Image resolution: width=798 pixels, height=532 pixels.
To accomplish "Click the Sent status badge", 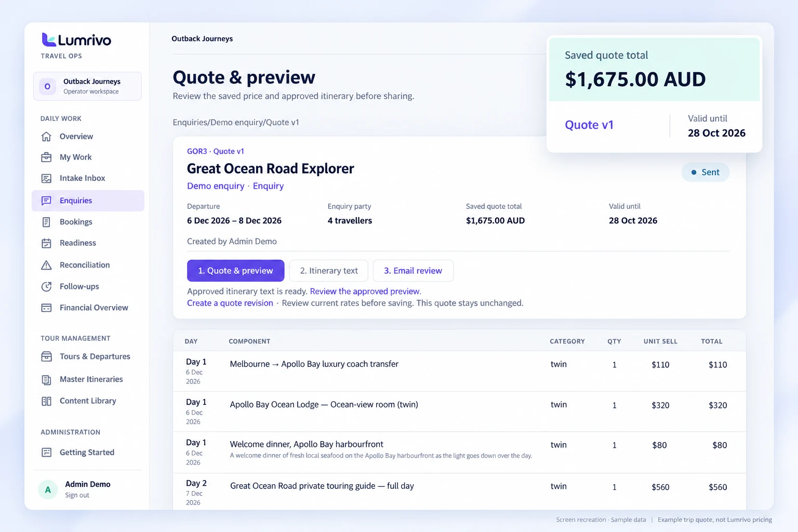I will click(x=706, y=172).
